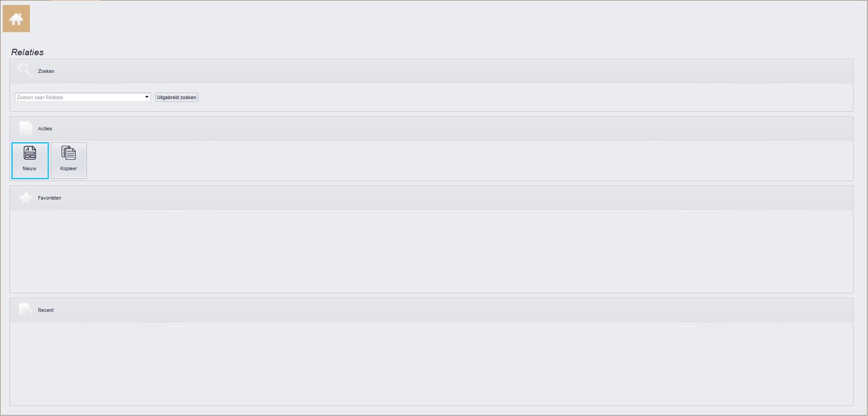Image resolution: width=868 pixels, height=416 pixels.
Task: Select the Acties section header label
Action: click(x=45, y=129)
